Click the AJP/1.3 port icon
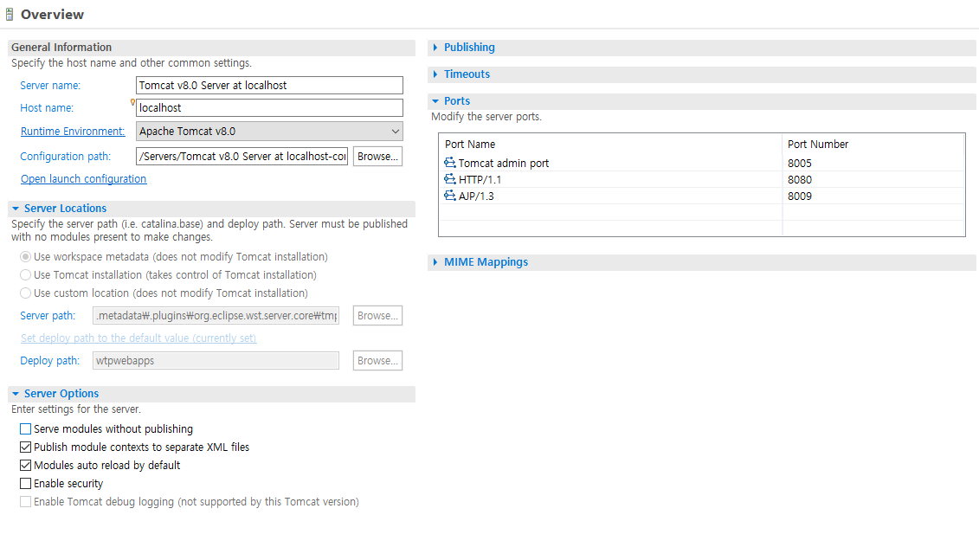979x560 pixels. click(x=449, y=196)
